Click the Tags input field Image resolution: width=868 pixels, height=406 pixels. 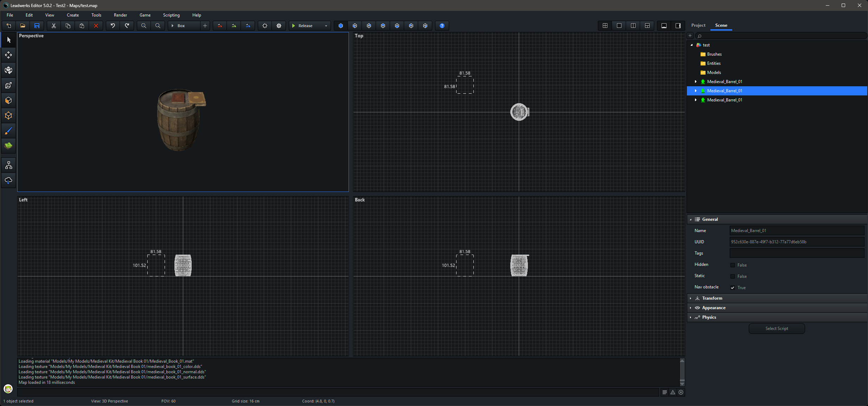pyautogui.click(x=797, y=253)
